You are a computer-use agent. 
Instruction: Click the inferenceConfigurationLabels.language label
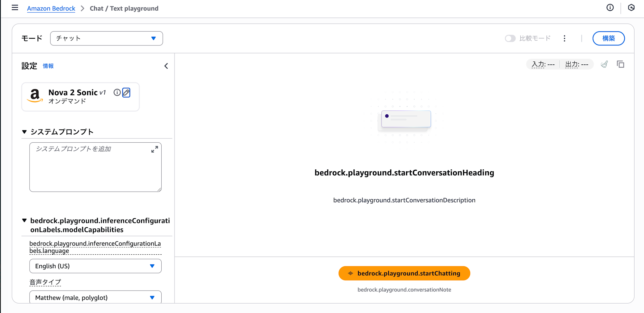click(95, 247)
